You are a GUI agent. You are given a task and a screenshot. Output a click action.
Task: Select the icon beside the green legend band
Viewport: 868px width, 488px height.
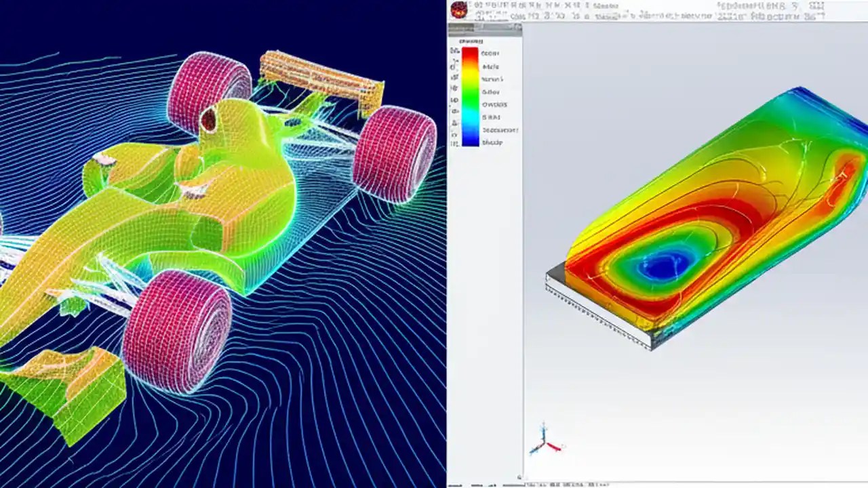[x=455, y=99]
